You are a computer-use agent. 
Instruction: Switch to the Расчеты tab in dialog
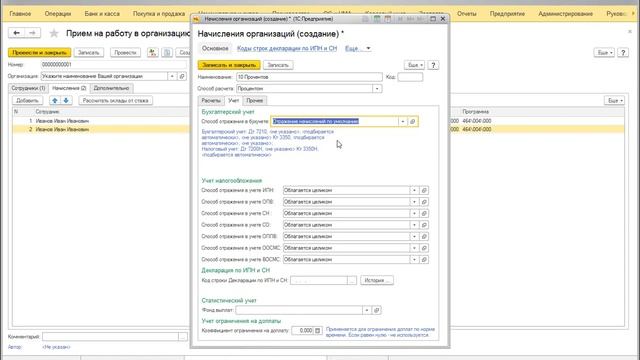click(x=211, y=100)
